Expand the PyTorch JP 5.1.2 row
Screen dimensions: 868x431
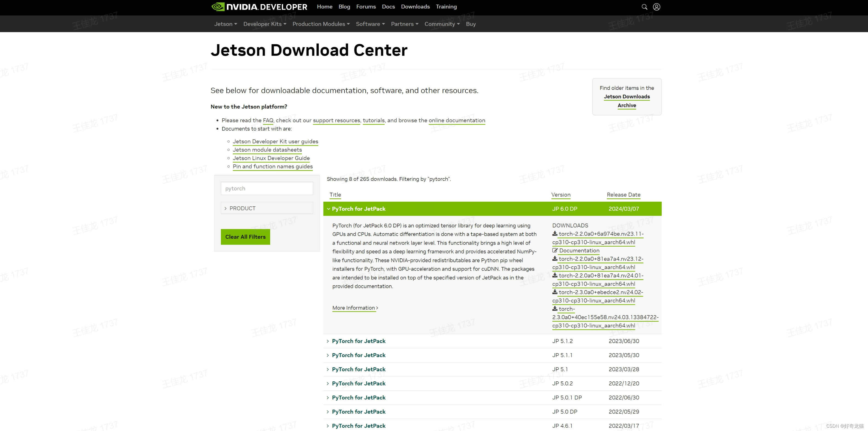point(492,341)
